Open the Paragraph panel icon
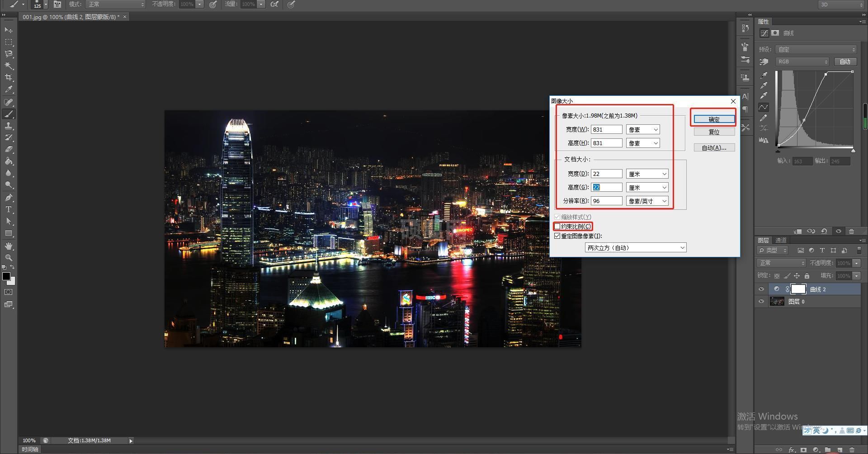This screenshot has width=868, height=454. (x=745, y=109)
